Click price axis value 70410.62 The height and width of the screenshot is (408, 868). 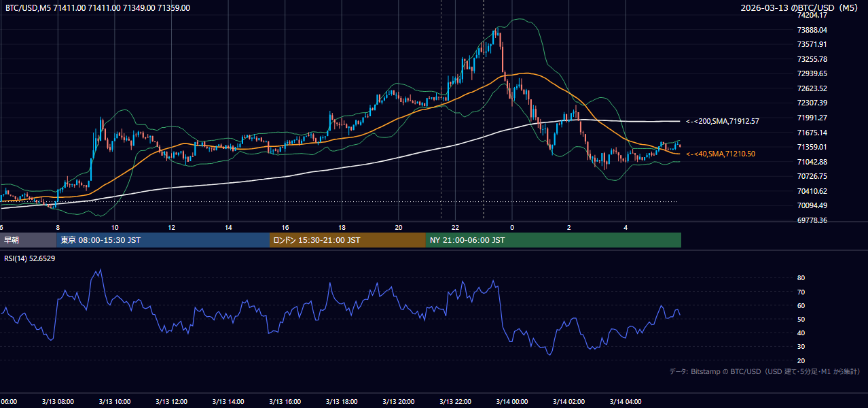tap(812, 191)
